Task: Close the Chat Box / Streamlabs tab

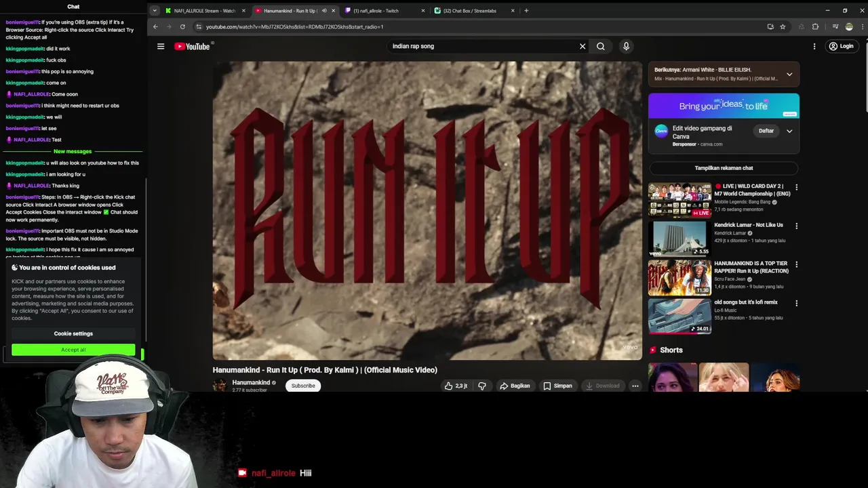Action: click(x=513, y=10)
